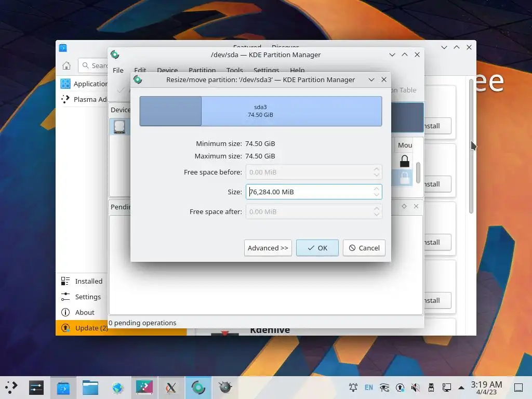Click the black lock icon in partition list

tap(404, 161)
